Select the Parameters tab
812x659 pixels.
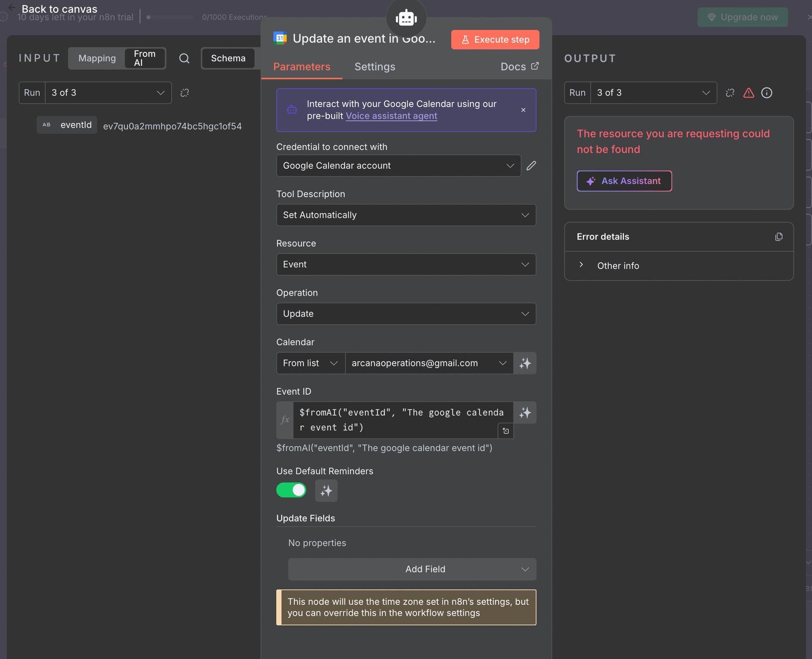[x=302, y=67]
